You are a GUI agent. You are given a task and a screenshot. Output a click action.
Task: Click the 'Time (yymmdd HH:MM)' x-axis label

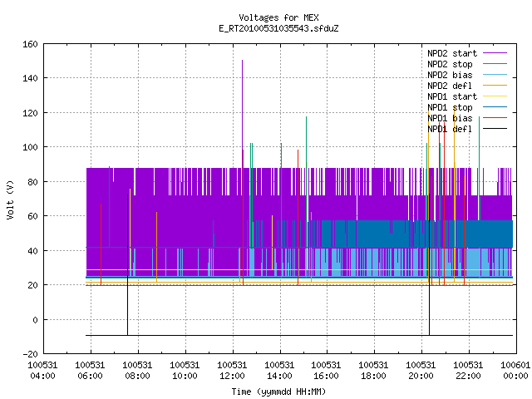pyautogui.click(x=278, y=392)
